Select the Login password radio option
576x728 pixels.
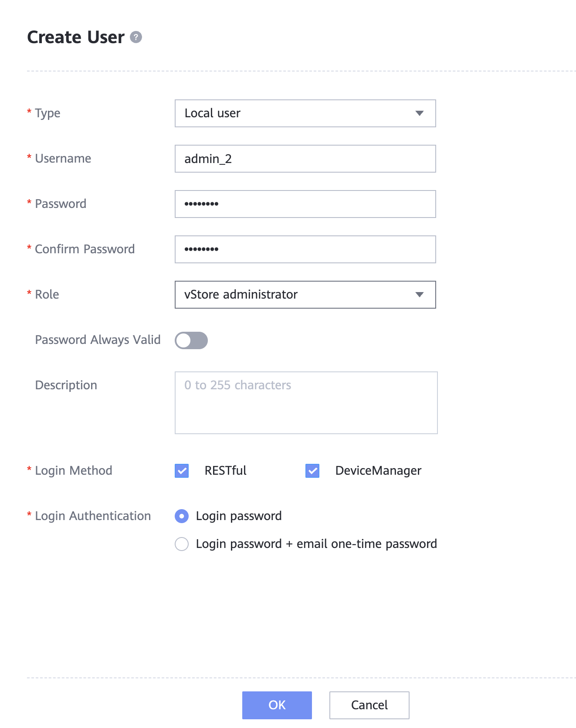click(x=182, y=516)
